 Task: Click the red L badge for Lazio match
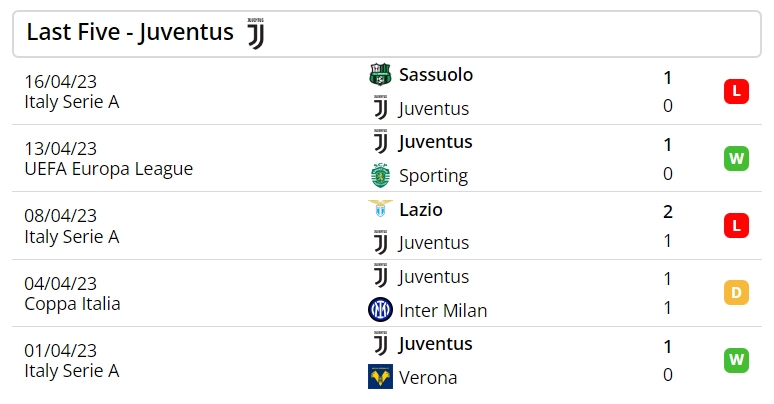(736, 226)
